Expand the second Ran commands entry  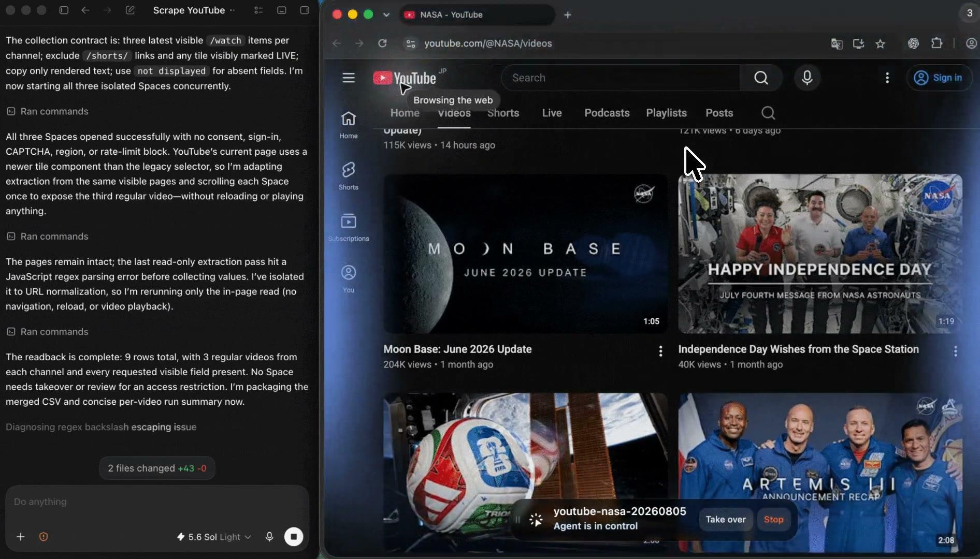click(x=47, y=237)
